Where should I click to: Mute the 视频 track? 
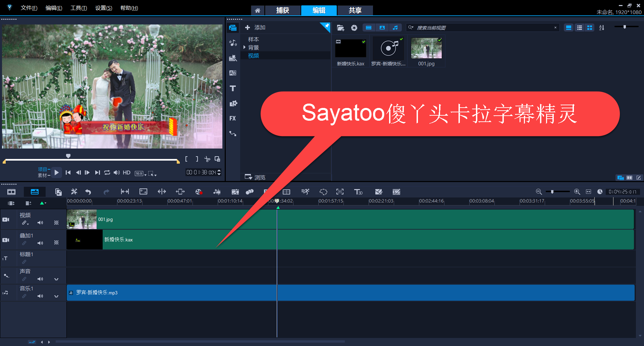[40, 223]
